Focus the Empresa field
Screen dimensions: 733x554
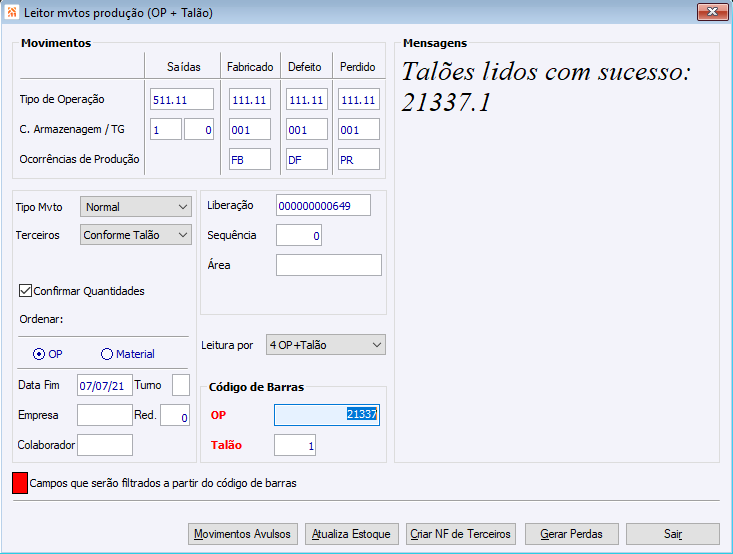105,415
